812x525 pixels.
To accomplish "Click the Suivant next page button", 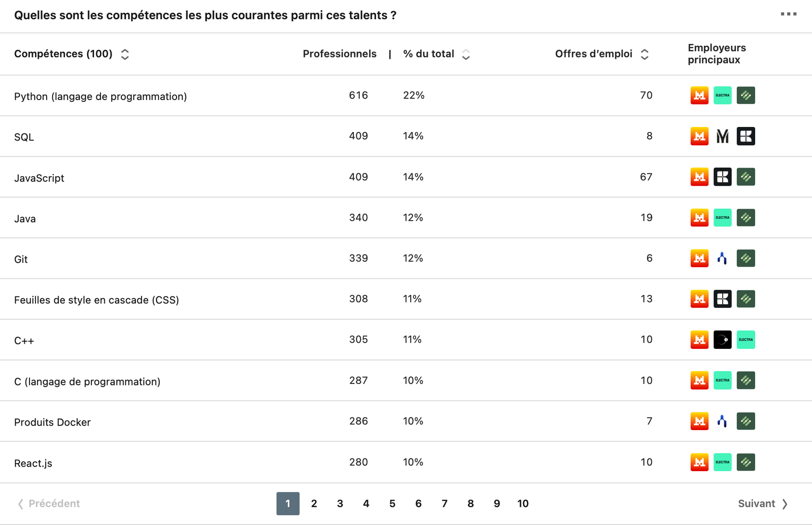I will tap(762, 504).
